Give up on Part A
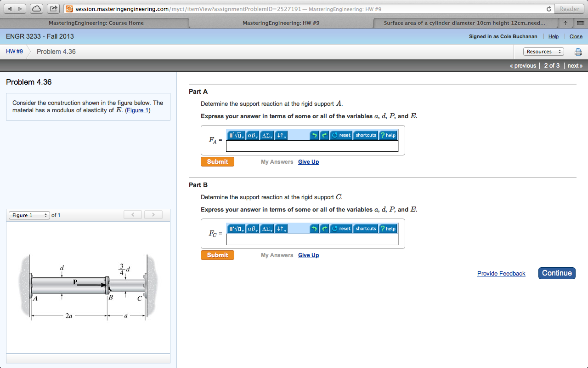 (308, 162)
